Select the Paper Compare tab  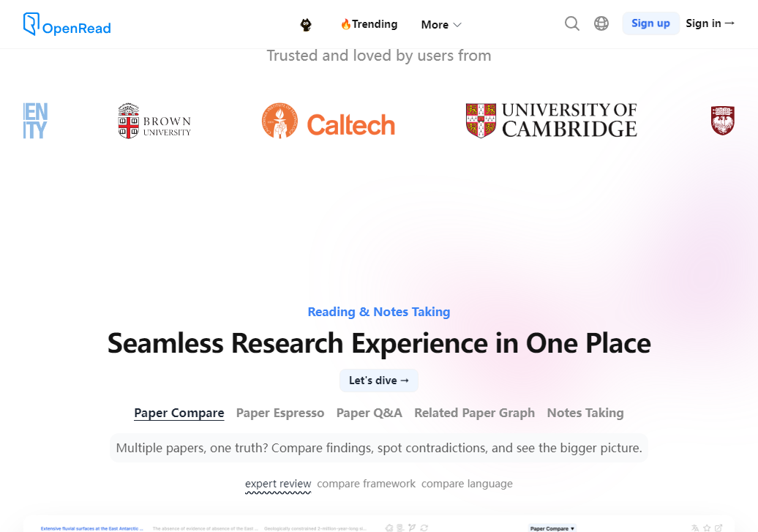tap(179, 413)
